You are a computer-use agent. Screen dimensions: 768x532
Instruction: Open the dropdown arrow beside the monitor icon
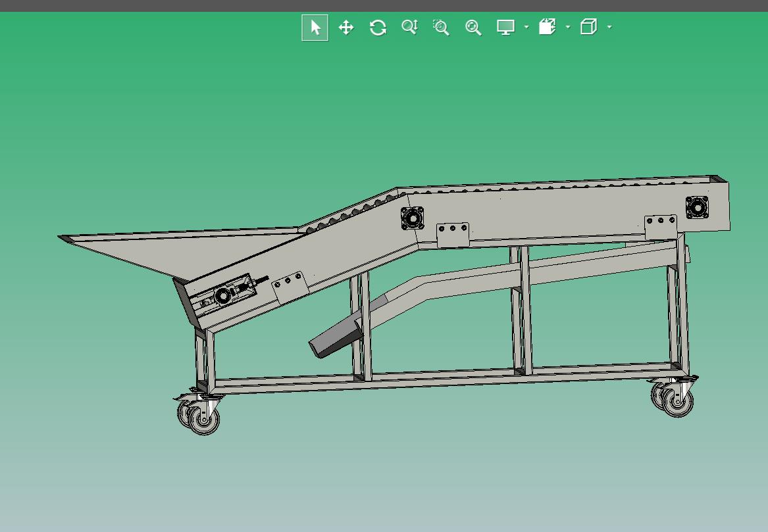(x=526, y=27)
